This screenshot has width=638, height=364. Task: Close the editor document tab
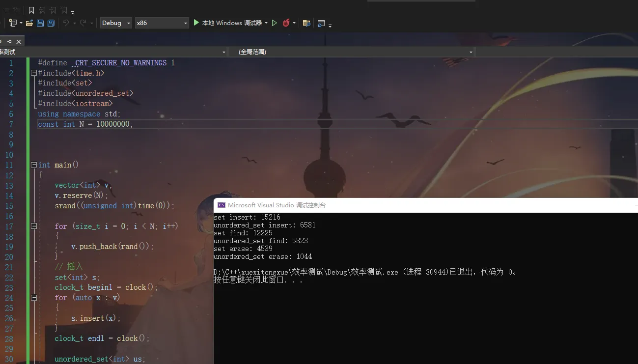[19, 42]
